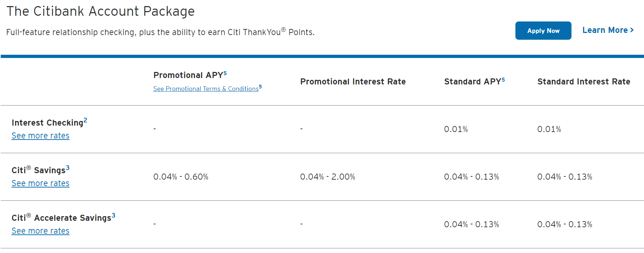The height and width of the screenshot is (253, 644).
Task: Click footnote 3 beside Citi Savings
Action: tap(68, 168)
